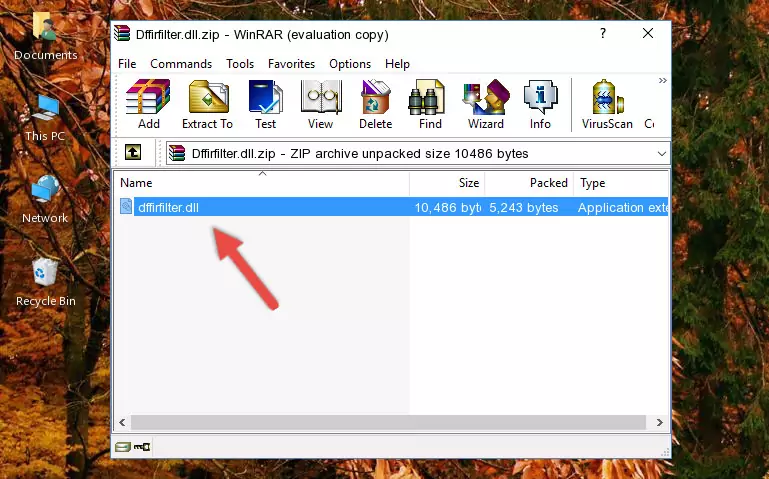Click the archive icon in the address bar
This screenshot has width=769, height=479.
pyautogui.click(x=177, y=153)
